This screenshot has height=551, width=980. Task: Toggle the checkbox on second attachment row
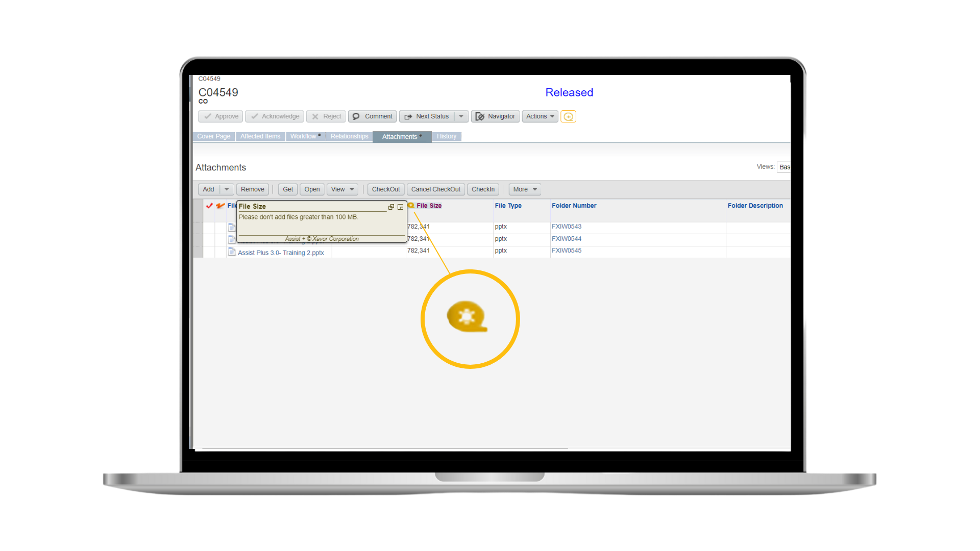click(x=200, y=239)
